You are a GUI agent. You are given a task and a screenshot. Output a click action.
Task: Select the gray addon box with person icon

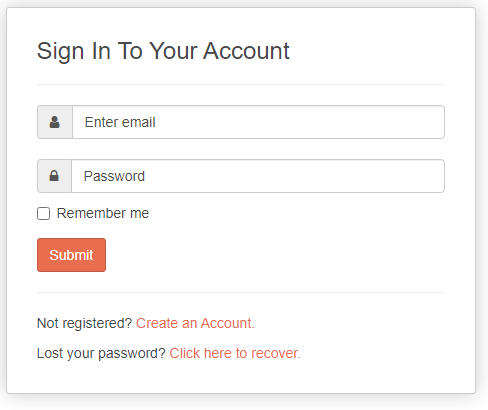[x=55, y=122]
